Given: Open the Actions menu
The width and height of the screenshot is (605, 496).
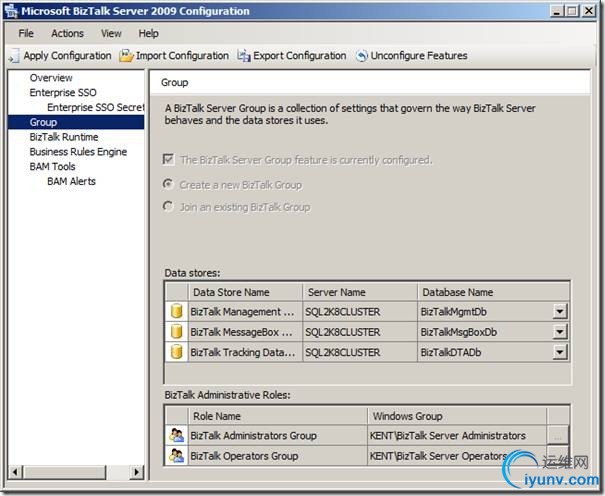Looking at the screenshot, I should [x=68, y=34].
